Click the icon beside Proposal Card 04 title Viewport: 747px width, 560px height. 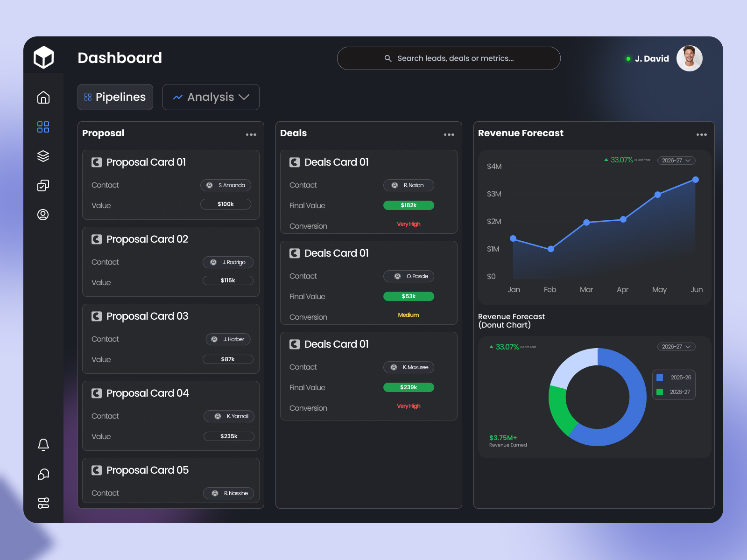[x=97, y=393]
